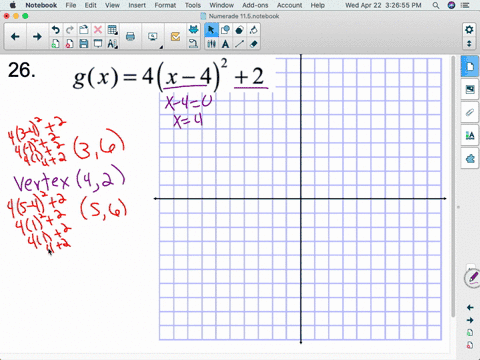The height and width of the screenshot is (360, 480).
Task: Toggle the Gallery sidebar tab
Action: click(x=470, y=89)
